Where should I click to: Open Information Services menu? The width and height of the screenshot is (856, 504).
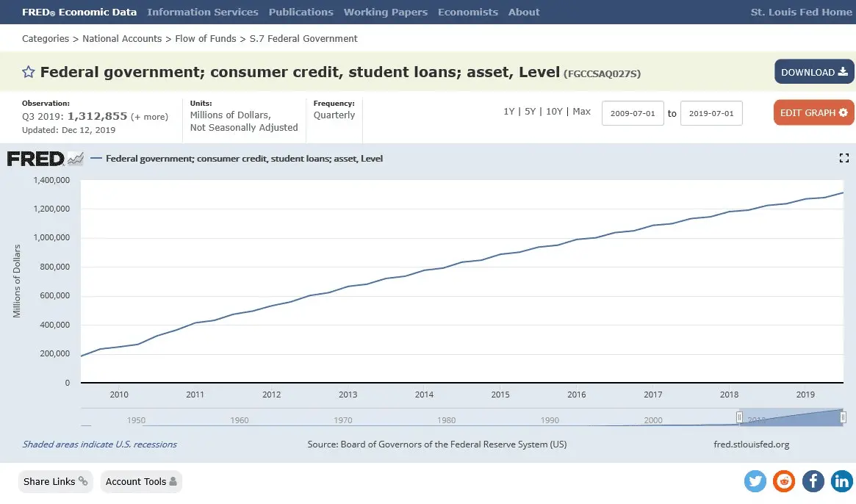[203, 12]
